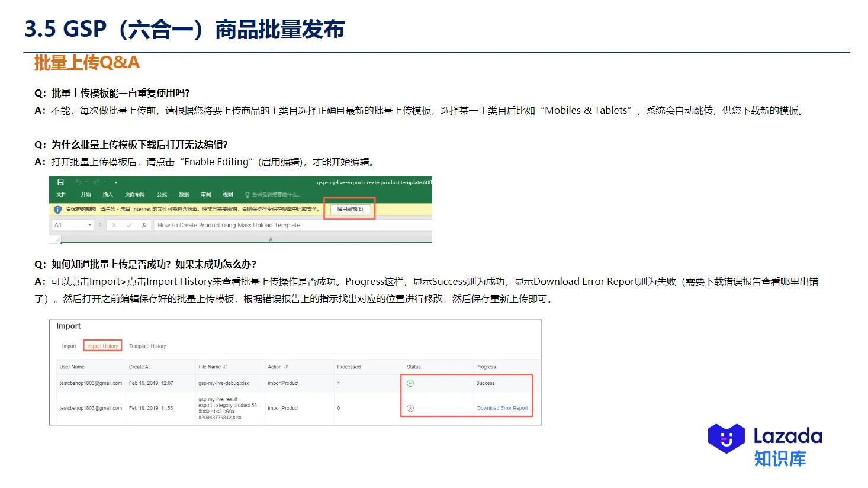Open the 文件 menu in the Excel ribbon
This screenshot has width=868, height=488.
click(62, 194)
